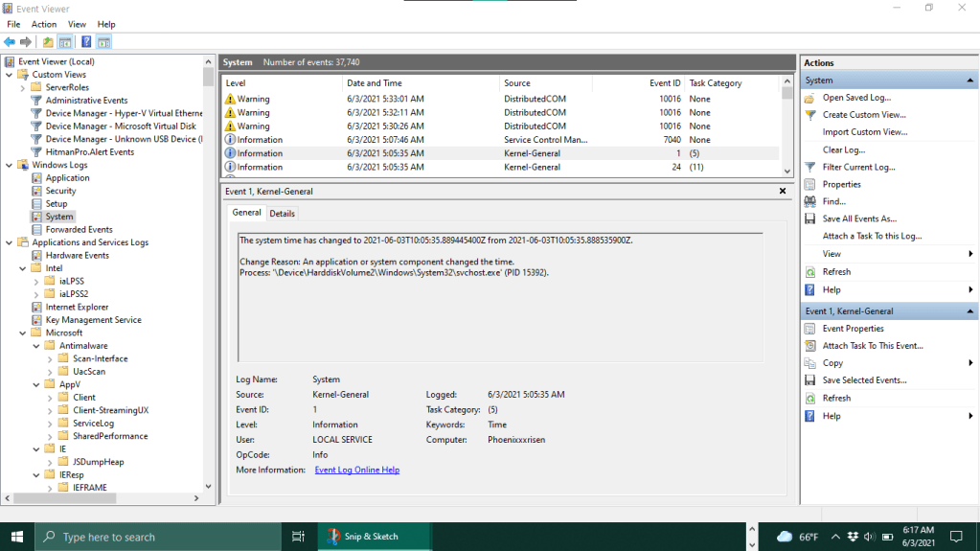
Task: Click Create Custom View in Actions pane
Action: [863, 115]
